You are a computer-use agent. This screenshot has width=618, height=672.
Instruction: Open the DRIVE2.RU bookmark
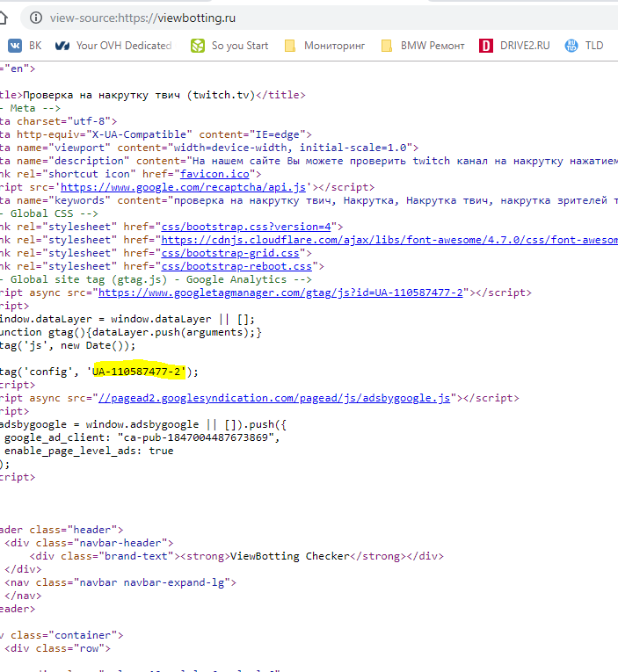click(x=514, y=45)
